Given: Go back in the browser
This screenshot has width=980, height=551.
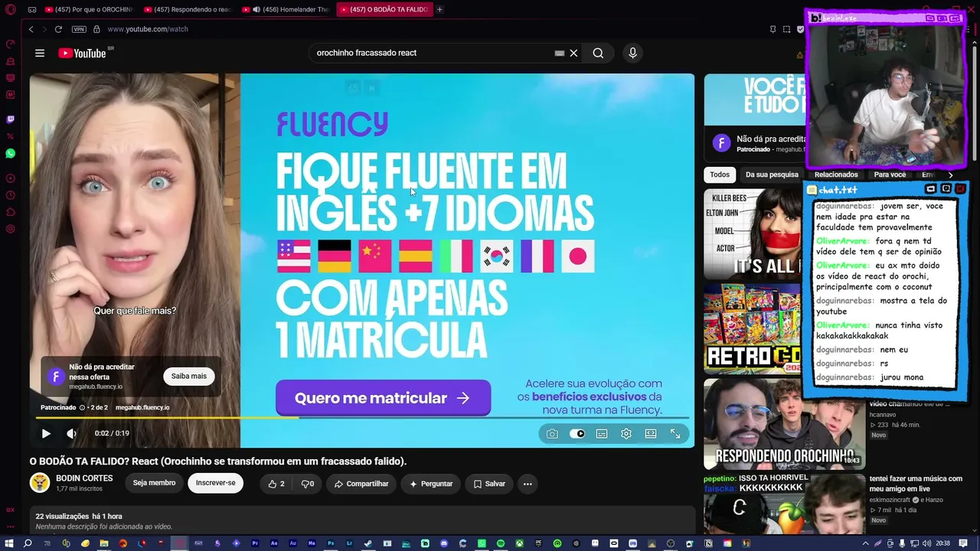Looking at the screenshot, I should (31, 29).
